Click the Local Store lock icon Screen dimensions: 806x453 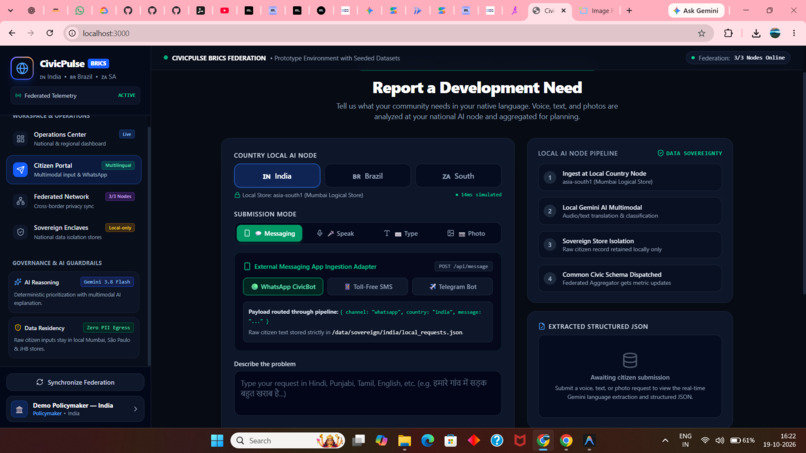click(237, 195)
